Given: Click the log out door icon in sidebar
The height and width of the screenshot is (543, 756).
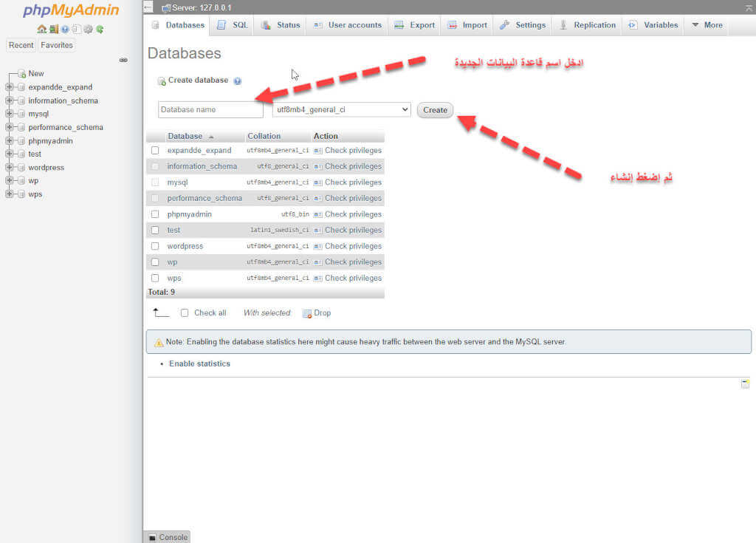Looking at the screenshot, I should click(53, 29).
